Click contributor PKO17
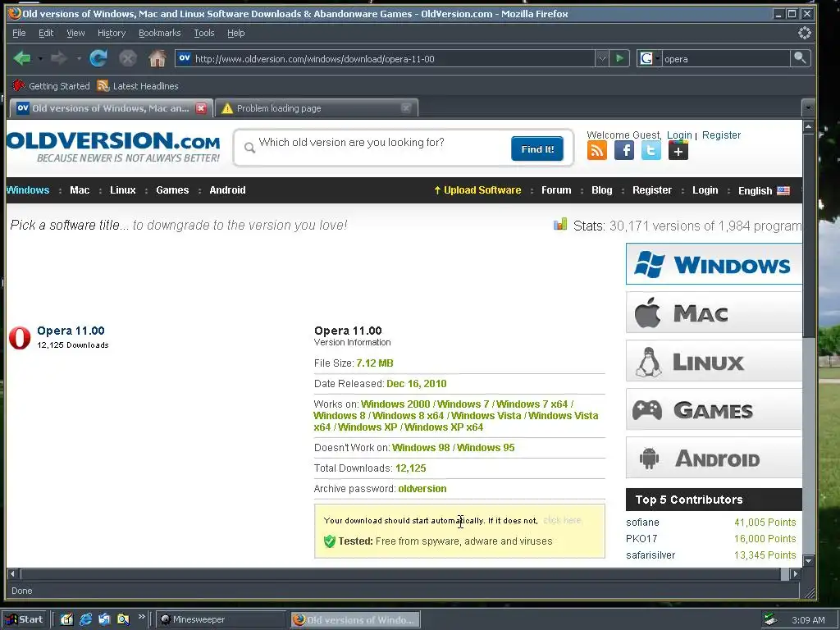Viewport: 840px width, 630px height. (x=641, y=539)
